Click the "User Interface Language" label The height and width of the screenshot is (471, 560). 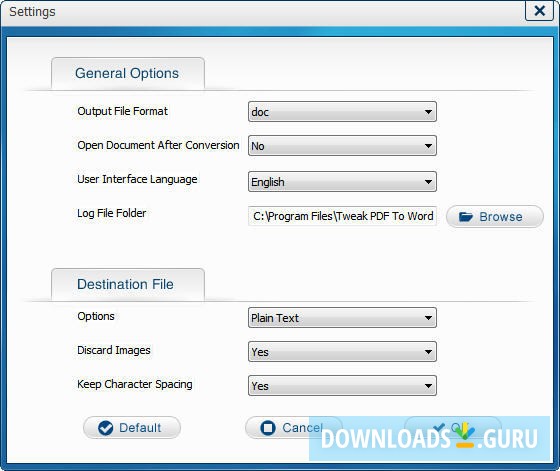(137, 179)
